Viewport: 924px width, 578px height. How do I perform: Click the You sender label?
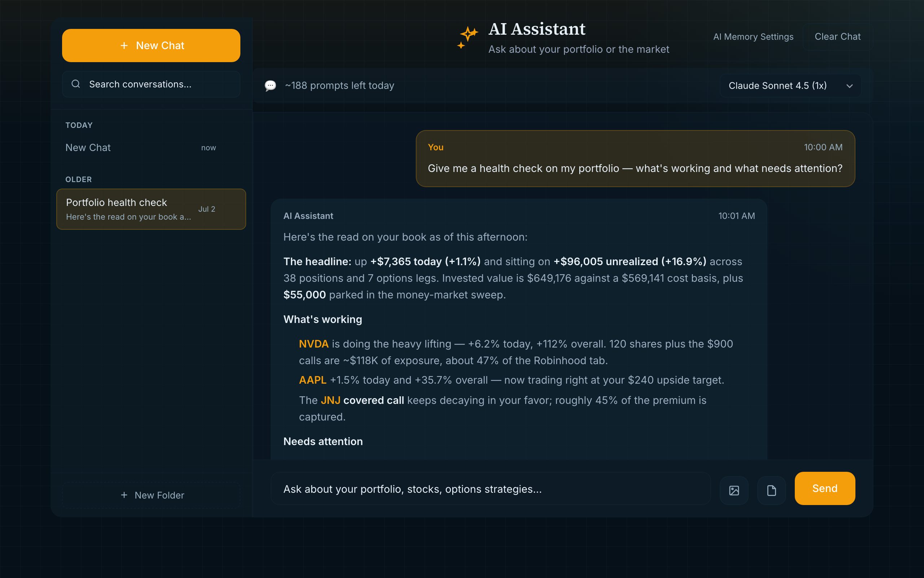(x=436, y=147)
